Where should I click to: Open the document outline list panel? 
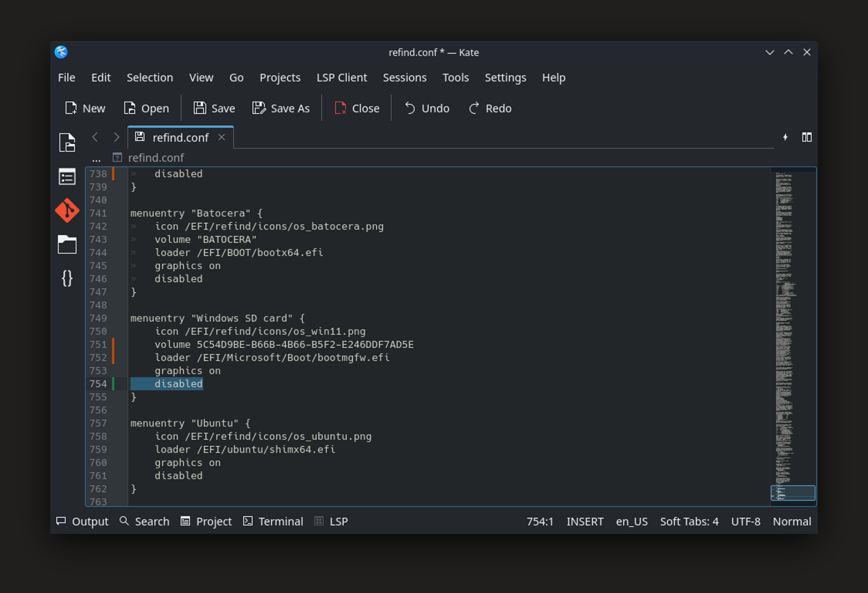(x=67, y=177)
